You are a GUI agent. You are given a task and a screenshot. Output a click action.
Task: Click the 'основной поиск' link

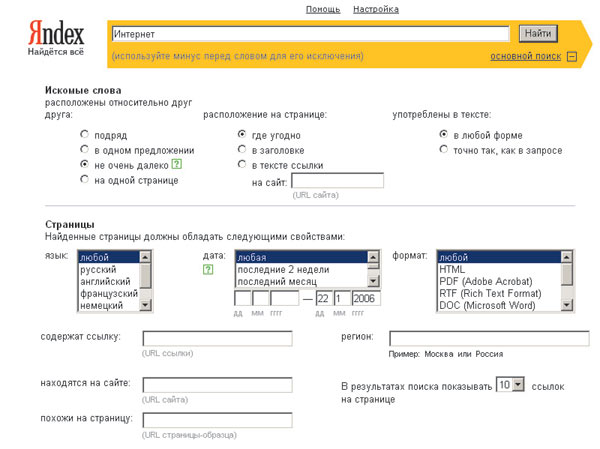click(525, 56)
